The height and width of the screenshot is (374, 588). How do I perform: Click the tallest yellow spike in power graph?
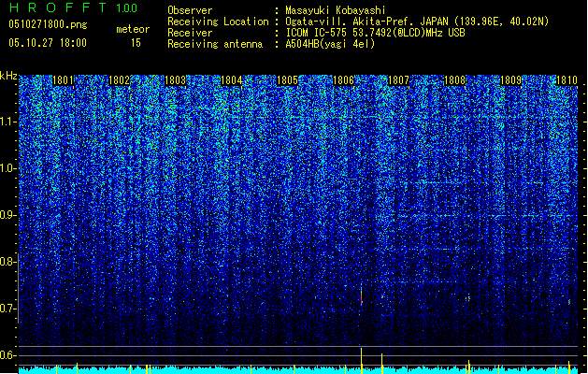[362, 360]
